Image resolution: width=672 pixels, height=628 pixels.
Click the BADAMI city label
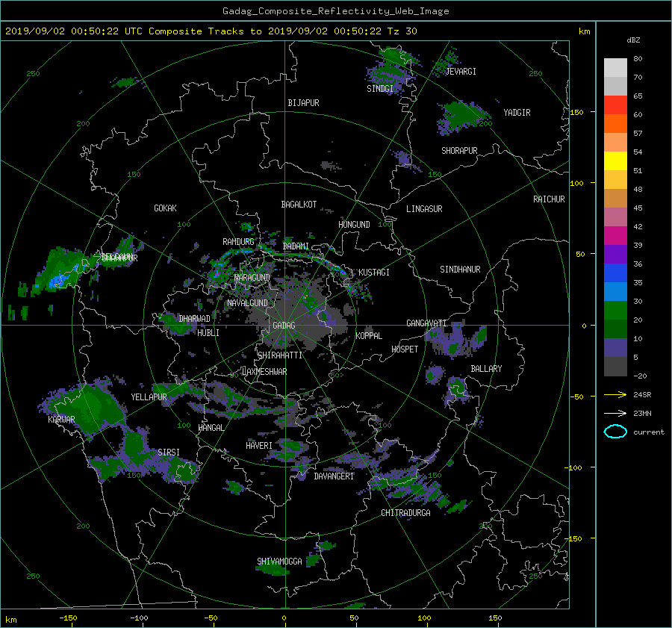coord(296,246)
